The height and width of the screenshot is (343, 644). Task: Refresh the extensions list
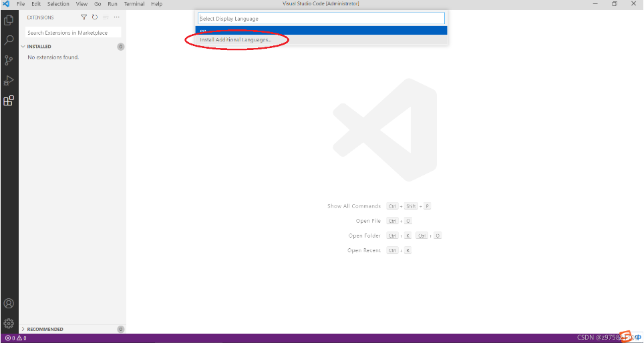click(x=95, y=17)
